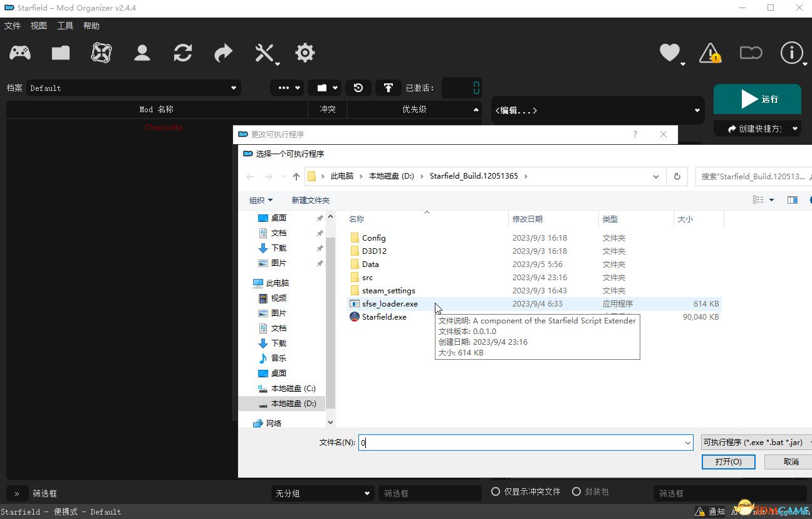Image resolution: width=812 pixels, height=519 pixels.
Task: Open the 视图 menu
Action: (x=39, y=26)
